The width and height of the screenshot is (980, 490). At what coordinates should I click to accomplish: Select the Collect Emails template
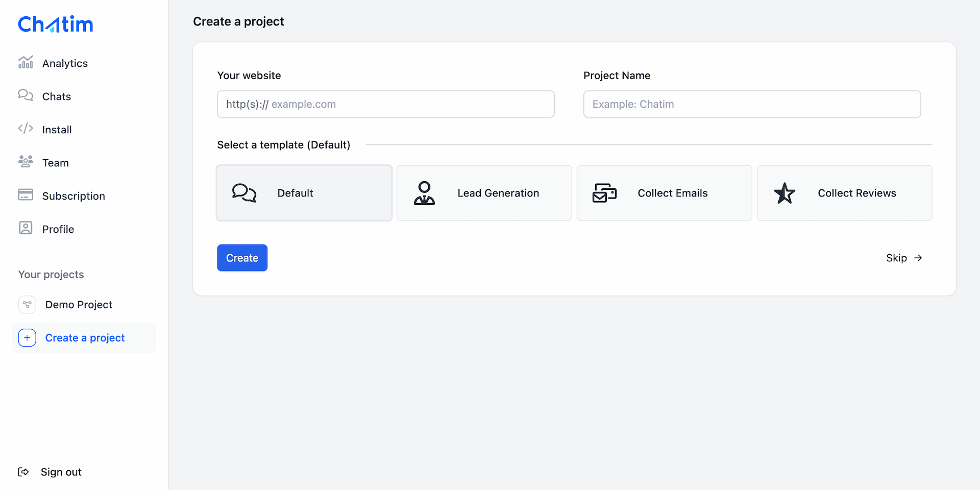pyautogui.click(x=664, y=193)
